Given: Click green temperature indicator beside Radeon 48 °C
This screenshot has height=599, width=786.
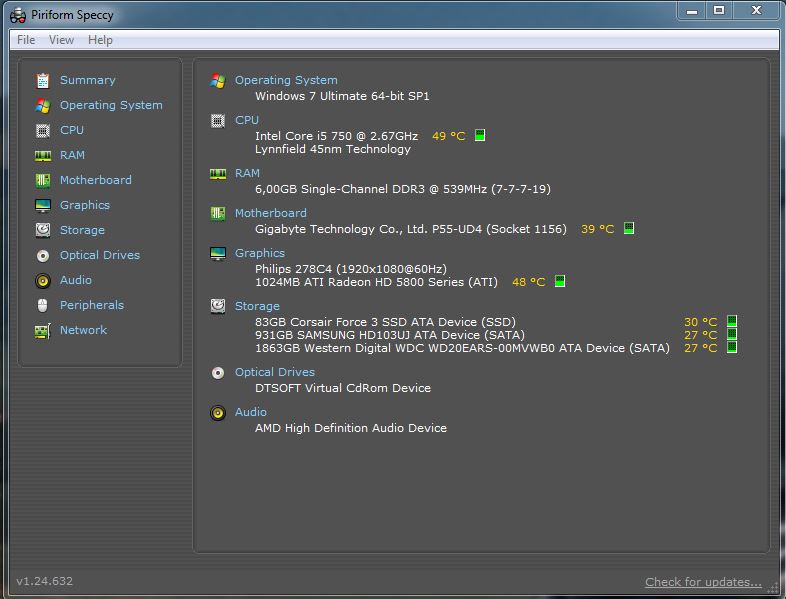Looking at the screenshot, I should 560,281.
